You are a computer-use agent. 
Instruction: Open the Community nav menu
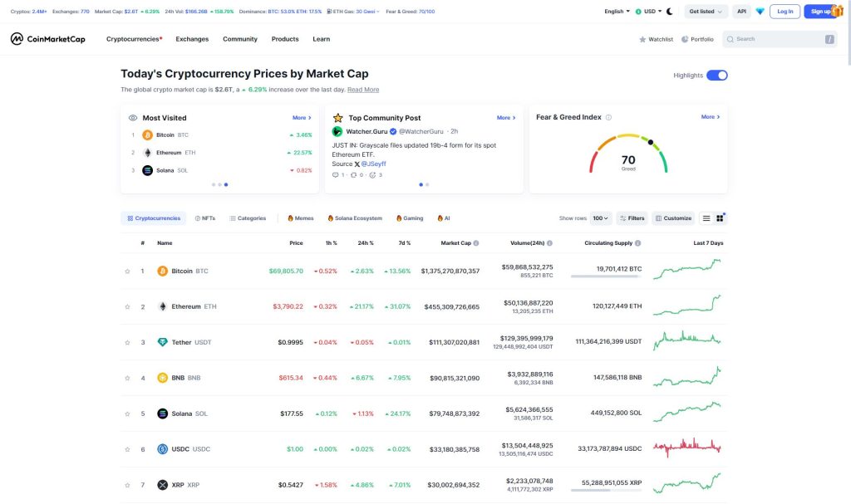(240, 39)
